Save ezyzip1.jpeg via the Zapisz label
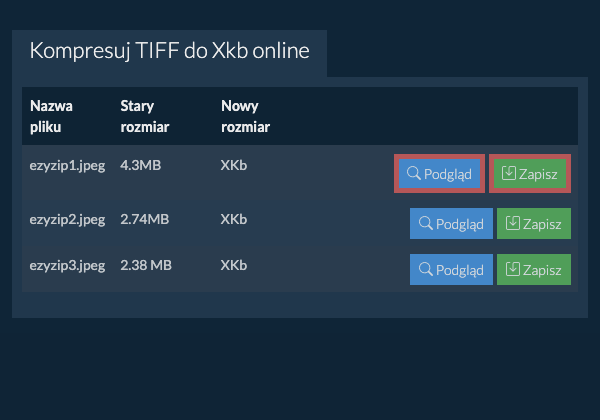 pos(538,174)
